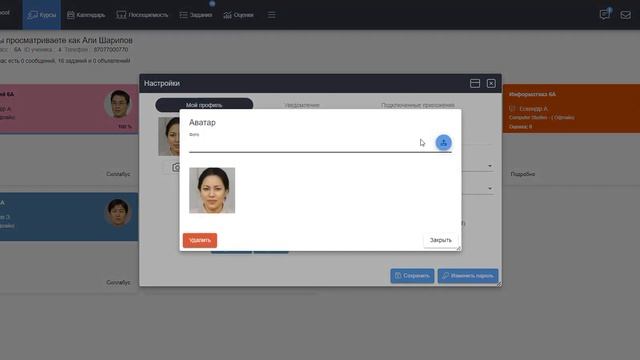This screenshot has width=640, height=360.
Task: Open the mail envelope icon
Action: [x=625, y=15]
